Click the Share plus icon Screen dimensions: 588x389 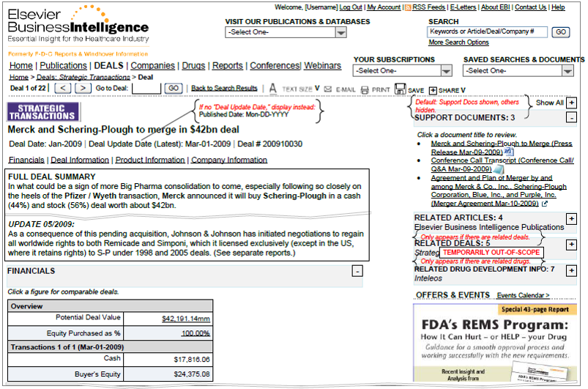[x=433, y=90]
